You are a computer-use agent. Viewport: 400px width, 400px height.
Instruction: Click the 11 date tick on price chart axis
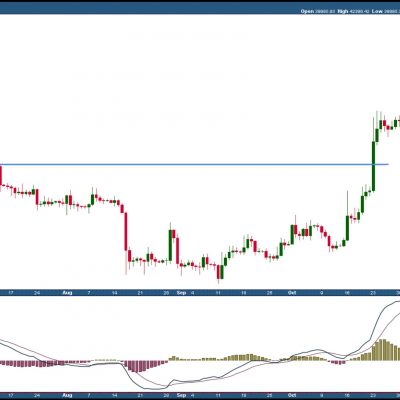click(x=218, y=293)
